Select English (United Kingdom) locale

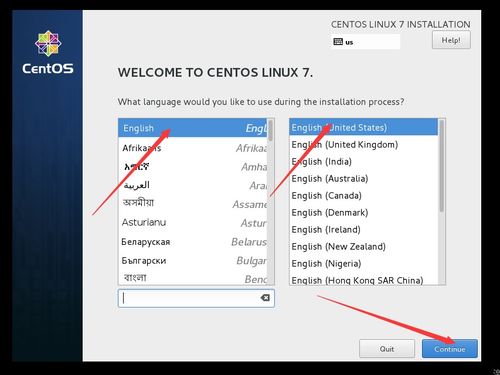point(364,145)
